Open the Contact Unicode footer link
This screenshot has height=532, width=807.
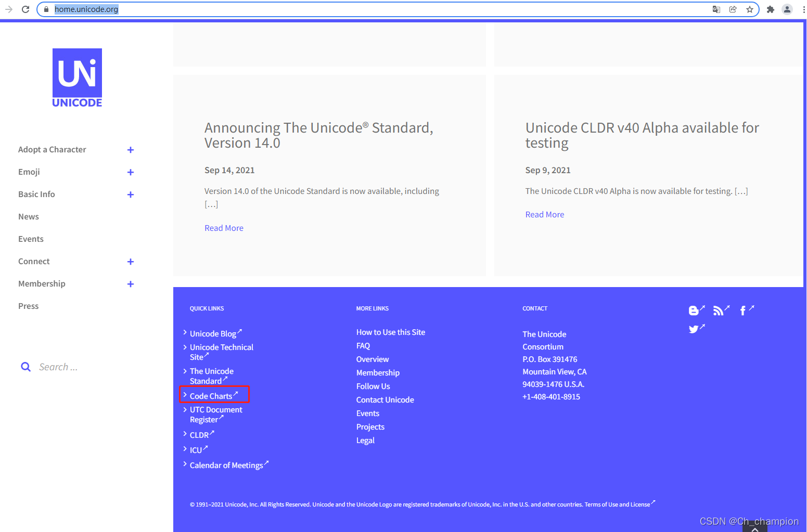click(x=385, y=400)
